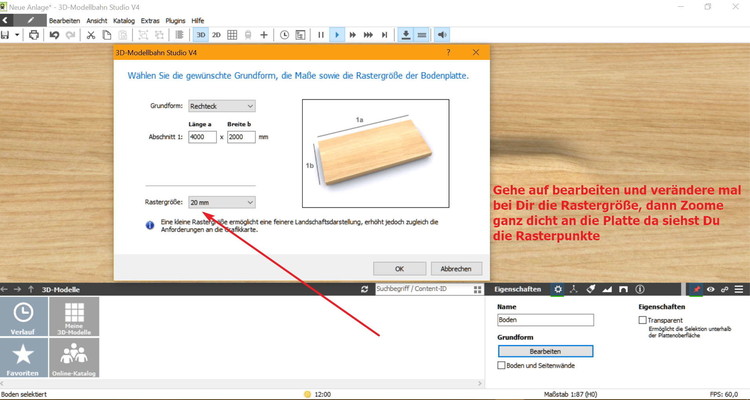Open the Bearbeiten menu

pyautogui.click(x=65, y=21)
